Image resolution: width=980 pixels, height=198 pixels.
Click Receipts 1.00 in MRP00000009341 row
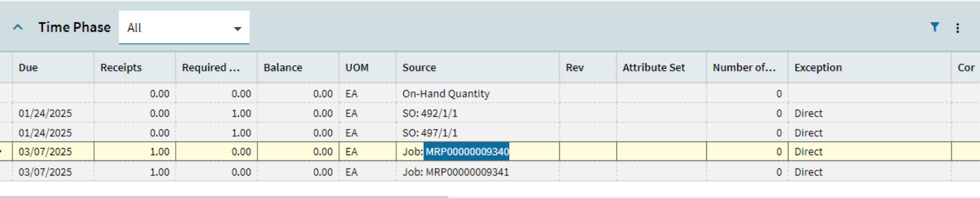coord(134,172)
